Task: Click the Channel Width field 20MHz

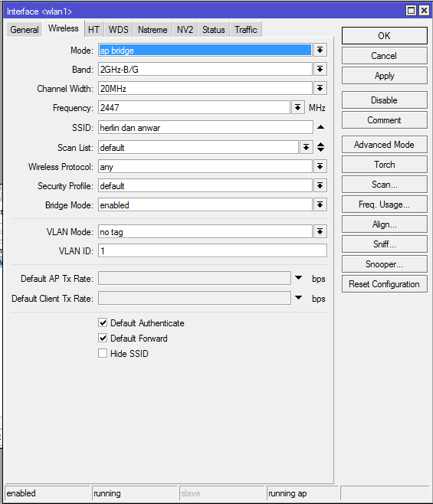Action: [x=205, y=88]
